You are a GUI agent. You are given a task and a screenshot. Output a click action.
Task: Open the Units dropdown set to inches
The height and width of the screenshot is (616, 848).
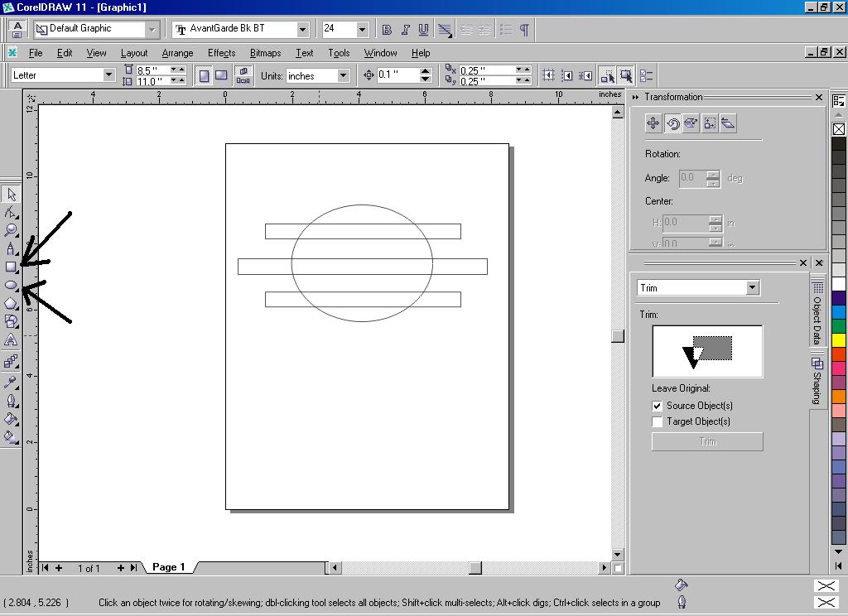pos(344,75)
